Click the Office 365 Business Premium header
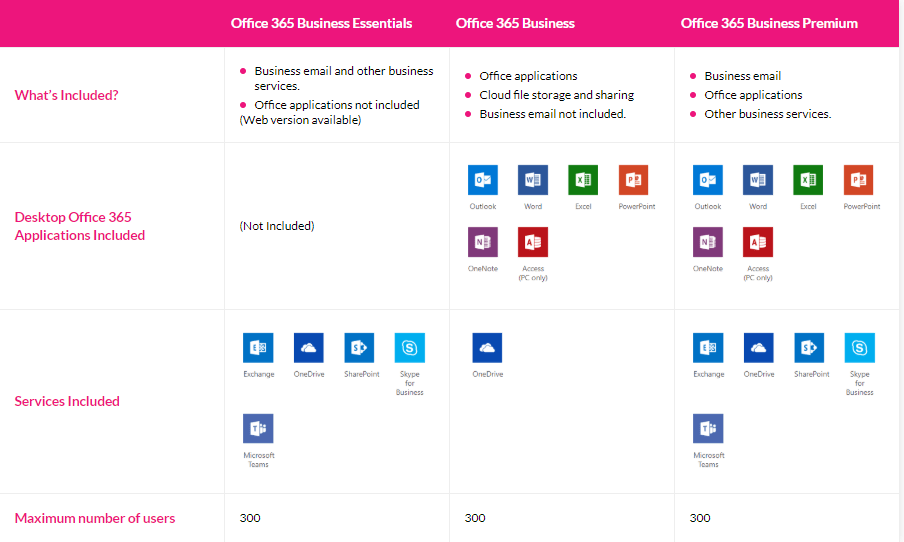The image size is (904, 542). point(769,24)
